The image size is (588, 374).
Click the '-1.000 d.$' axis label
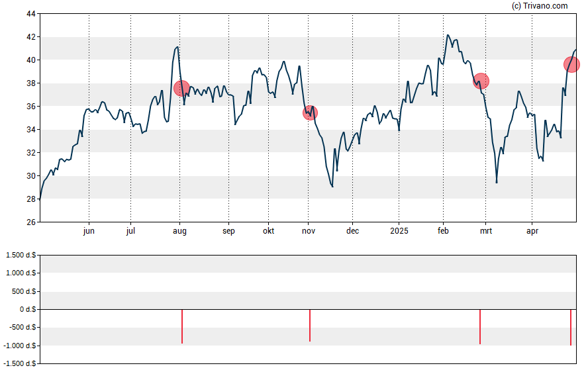coord(19,346)
